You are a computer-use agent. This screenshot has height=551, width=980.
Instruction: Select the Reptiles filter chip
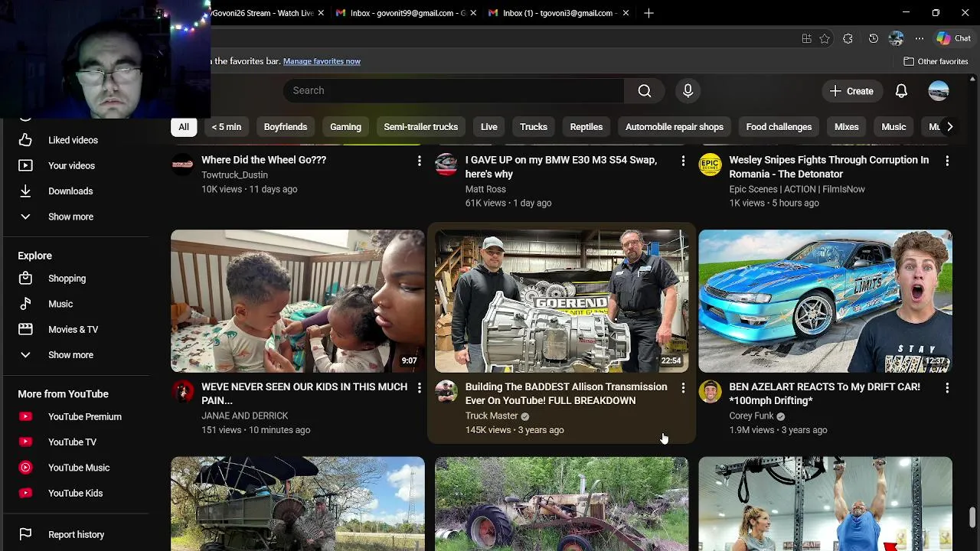pos(586,127)
